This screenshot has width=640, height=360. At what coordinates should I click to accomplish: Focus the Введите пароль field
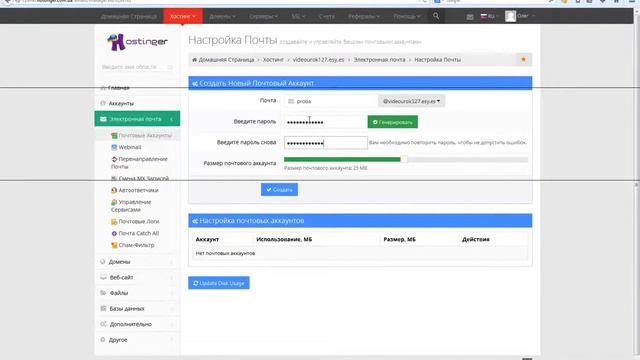click(326, 122)
